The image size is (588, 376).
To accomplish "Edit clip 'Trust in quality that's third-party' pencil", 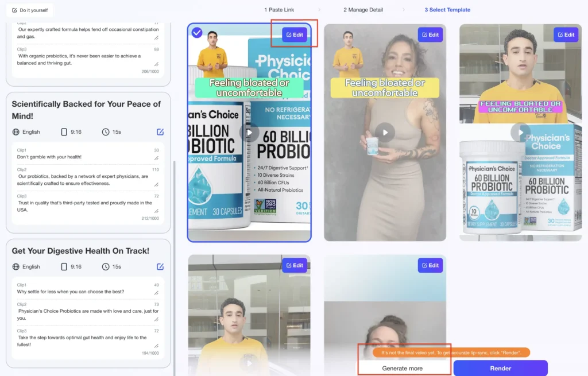I will [156, 211].
